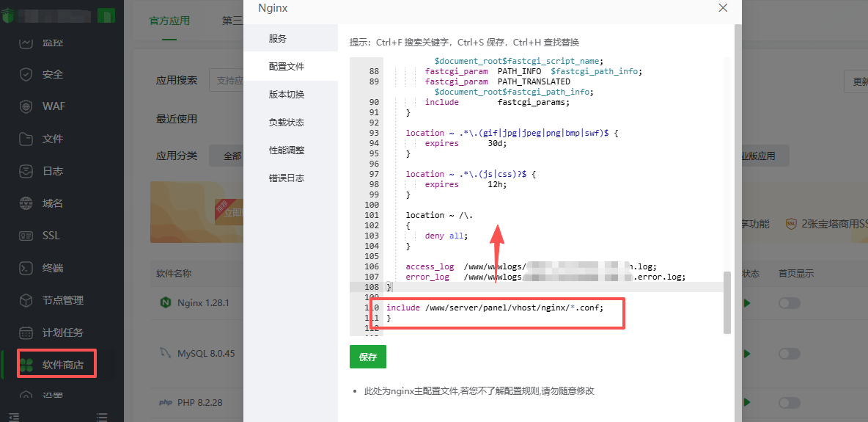Click the Nginx hexagon logo icon
This screenshot has height=422, width=868.
165,303
